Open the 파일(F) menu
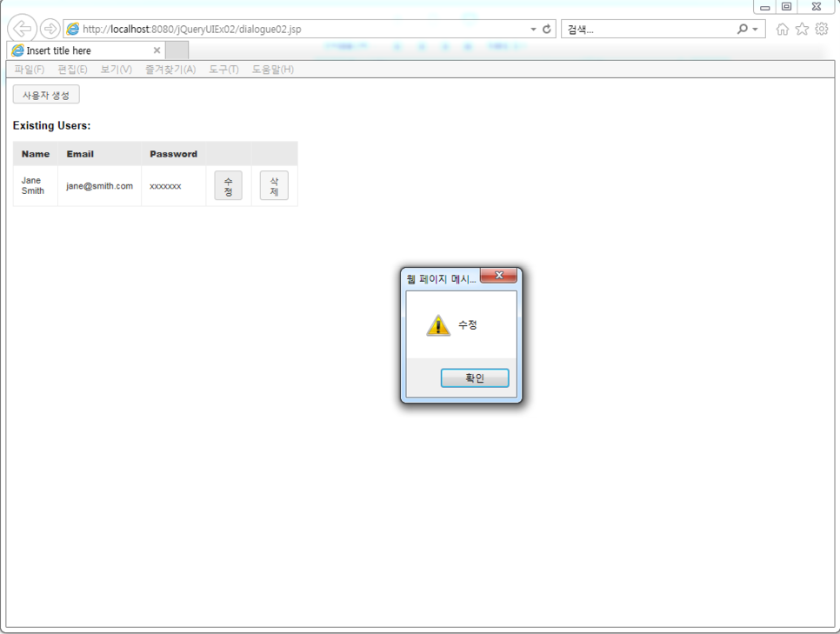The width and height of the screenshot is (840, 634). [x=30, y=69]
